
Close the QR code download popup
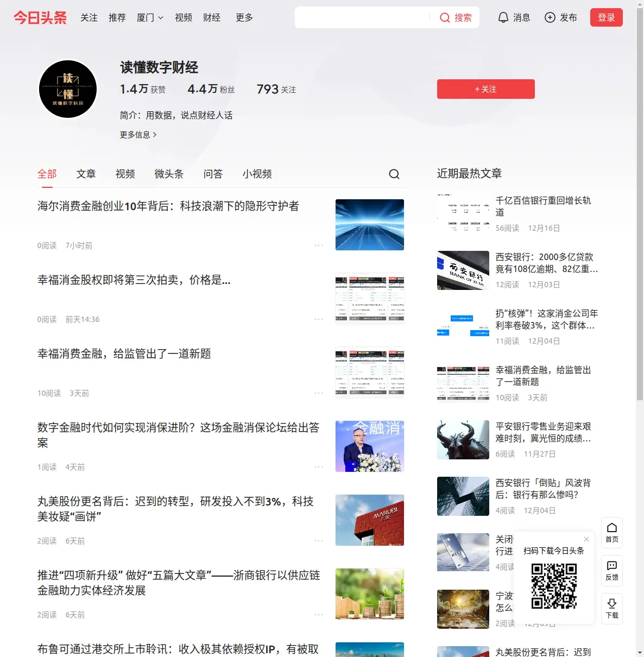coord(586,539)
